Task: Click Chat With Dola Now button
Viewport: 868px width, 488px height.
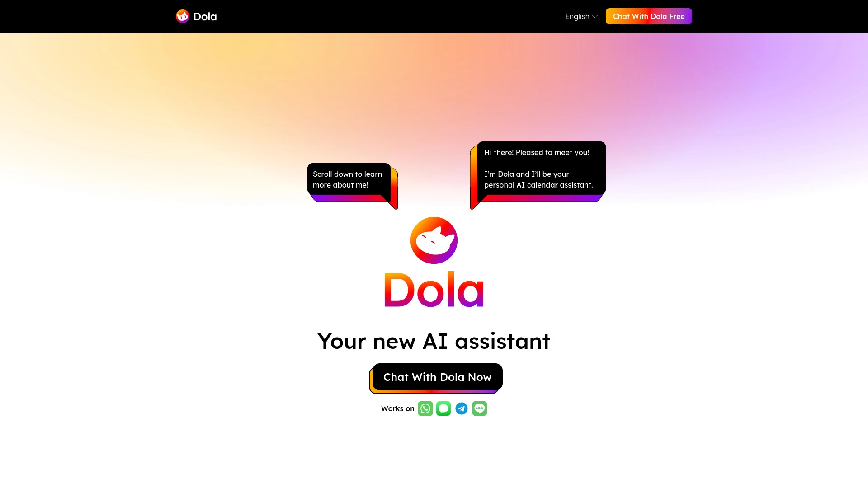Action: (x=437, y=376)
